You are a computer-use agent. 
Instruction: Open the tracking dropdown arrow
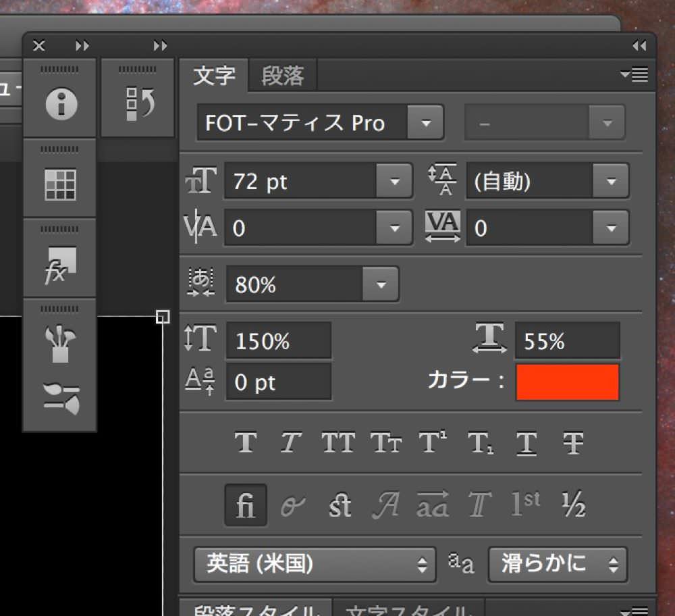(611, 228)
